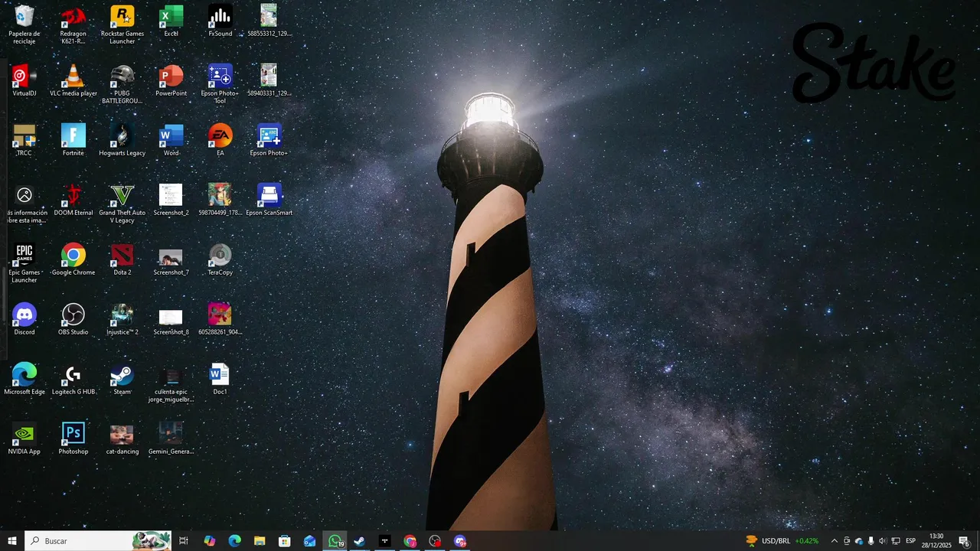Switch the ESP input language
Screen dimensions: 980x551
911,541
